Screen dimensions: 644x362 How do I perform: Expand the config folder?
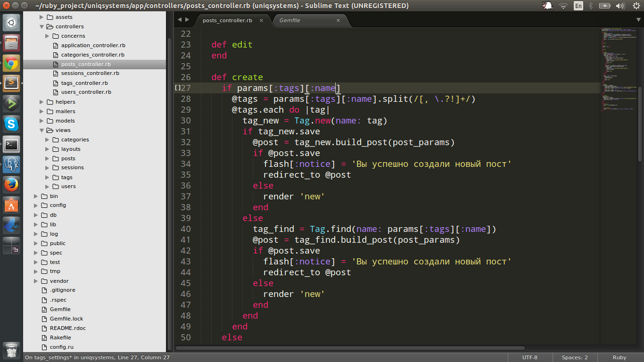(36, 206)
